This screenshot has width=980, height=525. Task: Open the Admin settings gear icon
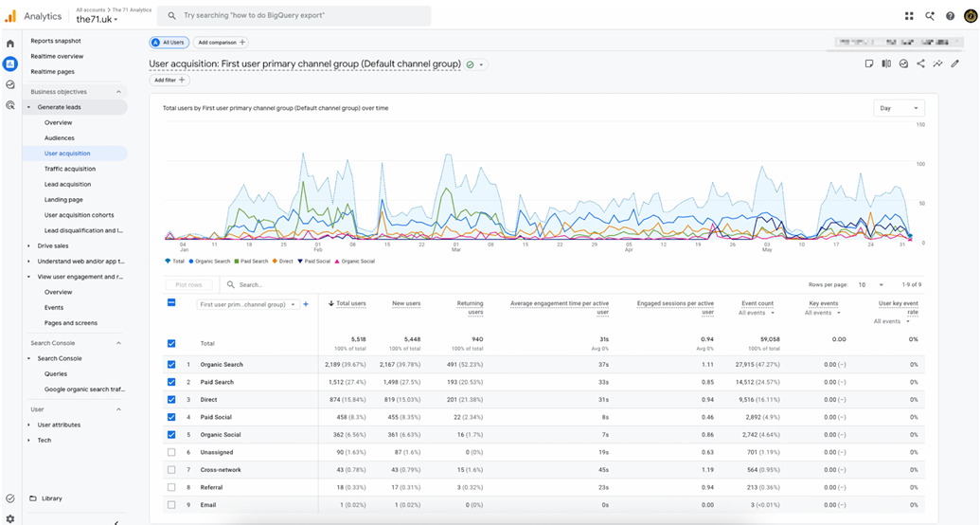pos(10,518)
